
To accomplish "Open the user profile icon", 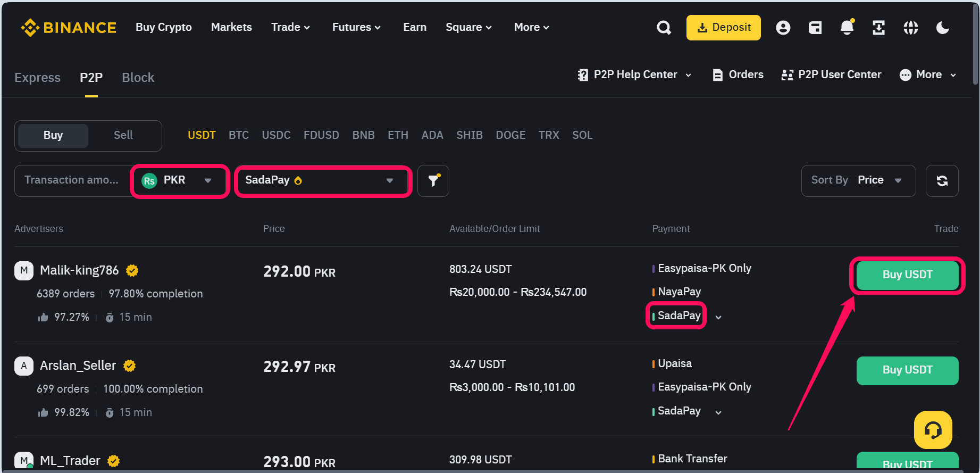I will coord(783,28).
